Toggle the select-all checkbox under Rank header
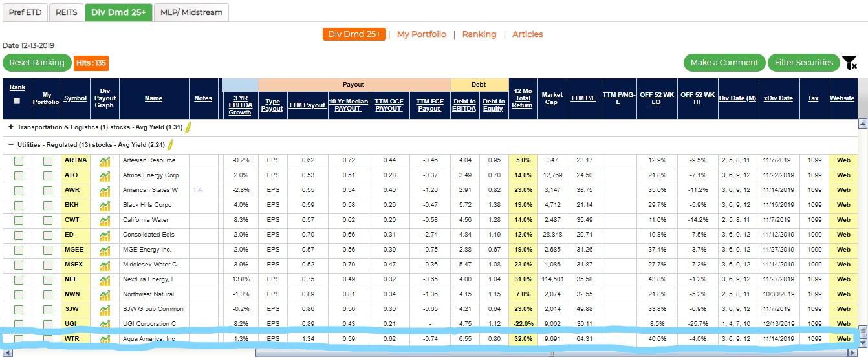This screenshot has height=357, width=868. [17, 100]
